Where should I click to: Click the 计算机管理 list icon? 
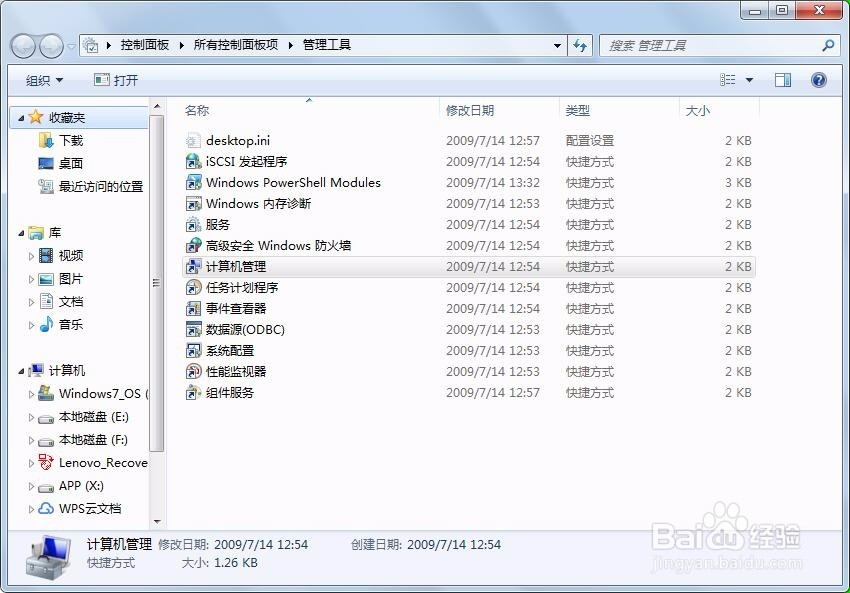coord(193,267)
